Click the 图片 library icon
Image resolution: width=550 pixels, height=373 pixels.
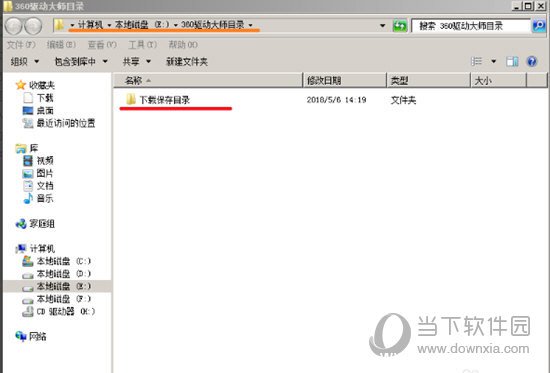coord(28,173)
